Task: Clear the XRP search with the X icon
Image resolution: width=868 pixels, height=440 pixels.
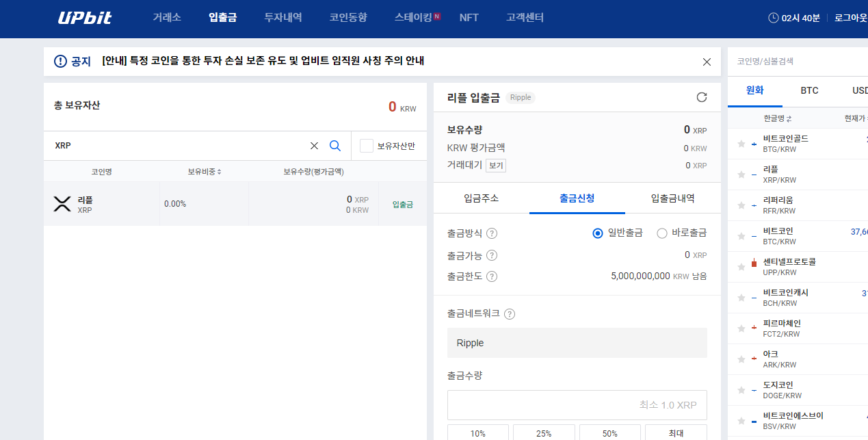Action: tap(314, 146)
